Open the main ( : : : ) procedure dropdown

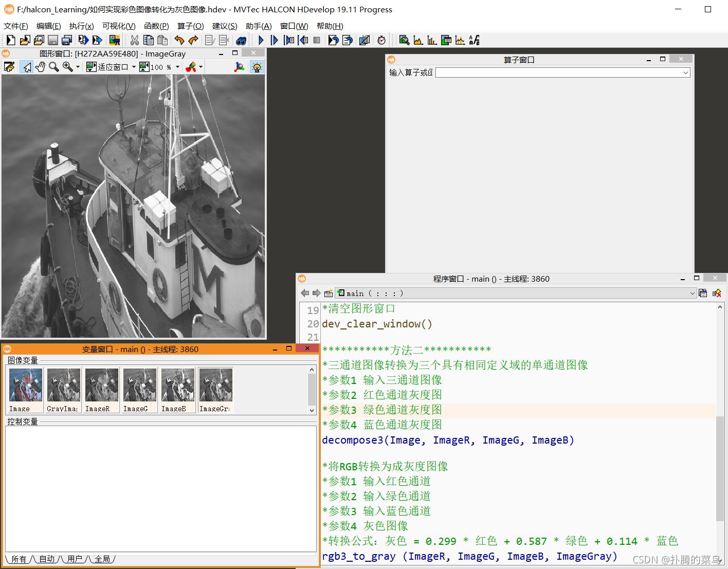pos(516,293)
